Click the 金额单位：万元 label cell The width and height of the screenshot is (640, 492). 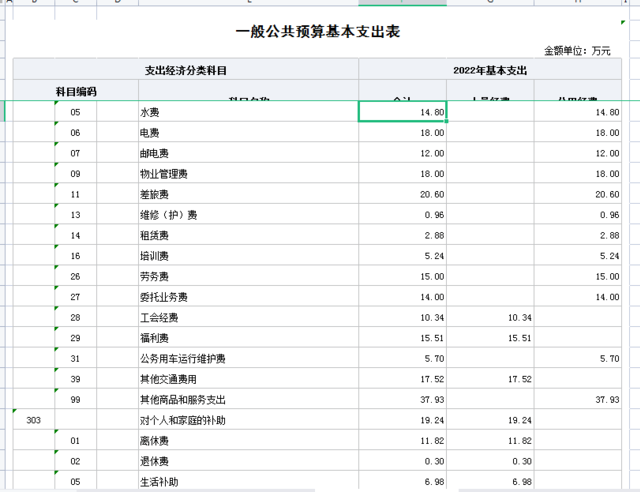(577, 50)
